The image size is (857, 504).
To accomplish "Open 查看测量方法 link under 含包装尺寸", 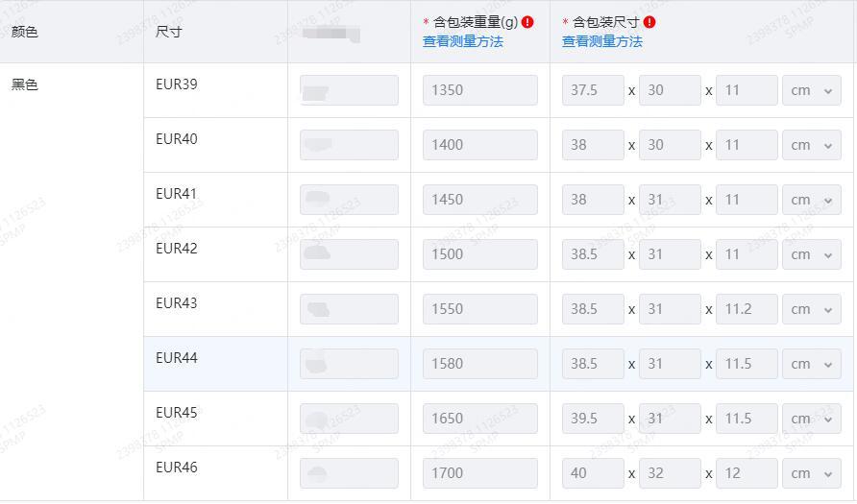I will point(601,41).
